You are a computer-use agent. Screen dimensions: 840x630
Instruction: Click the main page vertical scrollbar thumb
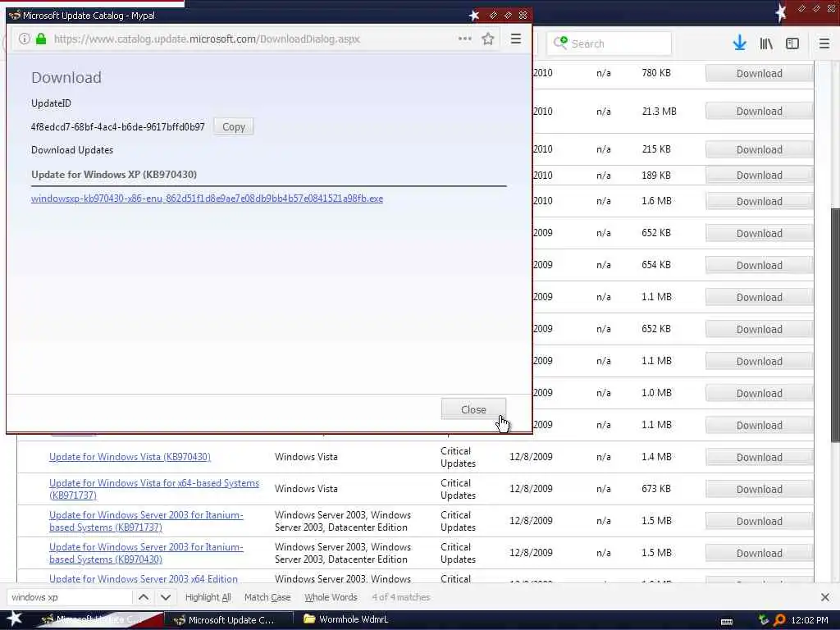click(835, 324)
